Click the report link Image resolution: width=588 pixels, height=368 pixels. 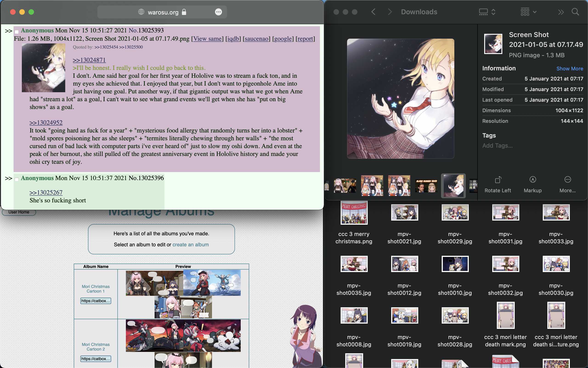coord(305,39)
